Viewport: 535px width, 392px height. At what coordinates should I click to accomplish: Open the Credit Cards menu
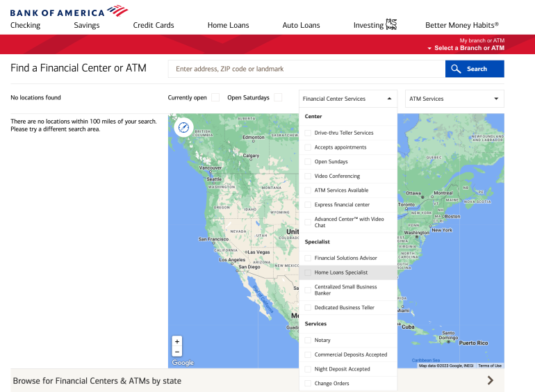click(x=154, y=25)
